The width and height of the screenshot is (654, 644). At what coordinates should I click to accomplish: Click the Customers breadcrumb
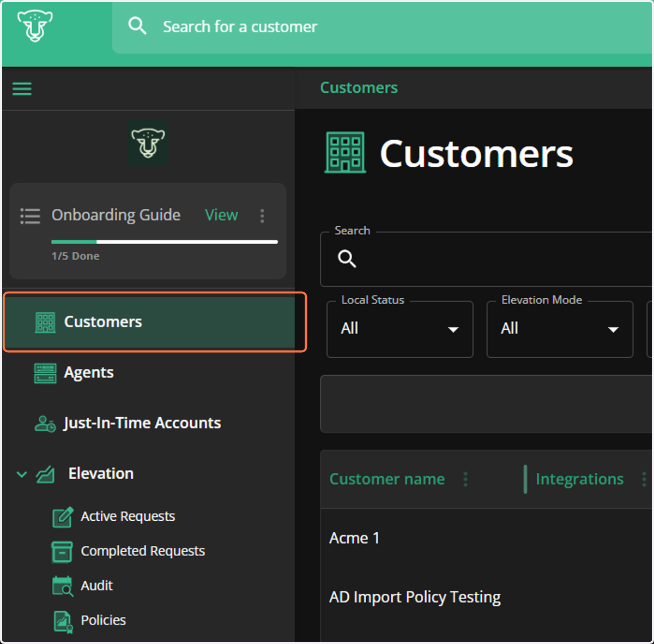359,88
